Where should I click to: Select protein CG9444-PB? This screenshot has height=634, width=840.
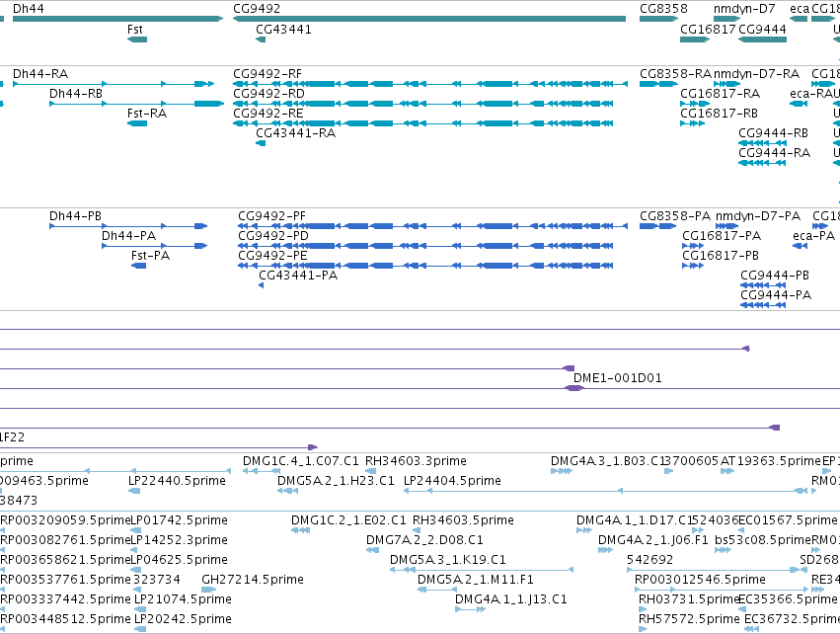click(x=763, y=285)
